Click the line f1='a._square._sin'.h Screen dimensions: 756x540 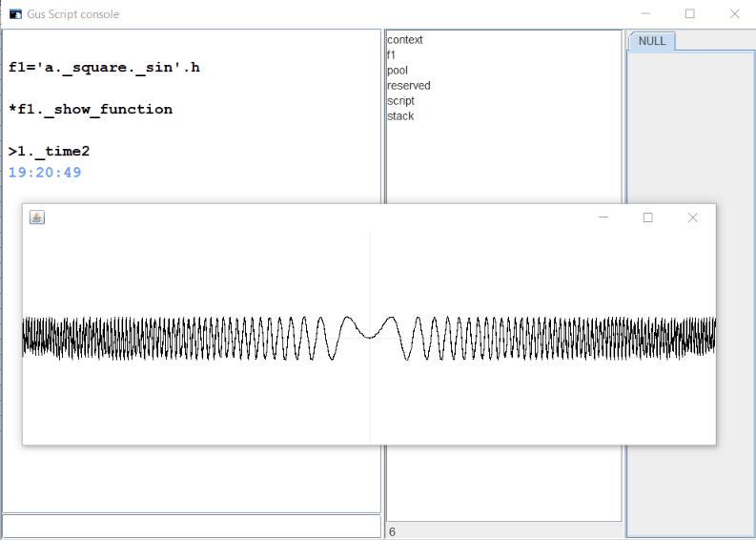click(104, 67)
